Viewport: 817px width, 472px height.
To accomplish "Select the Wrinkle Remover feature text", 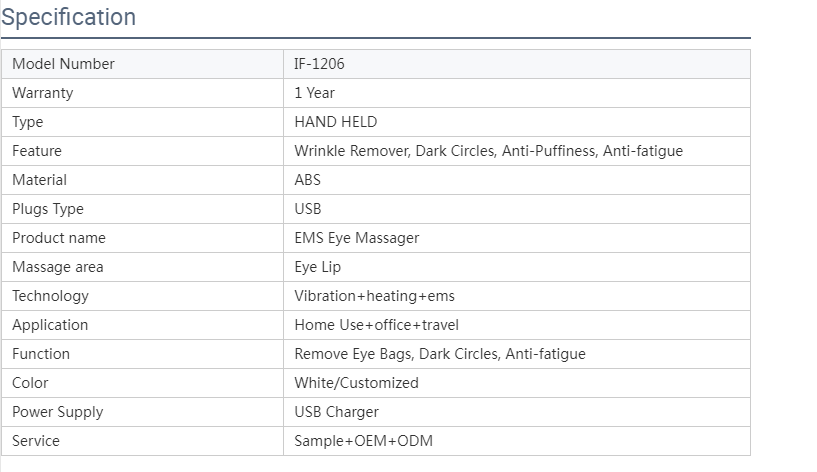I will pos(352,151).
